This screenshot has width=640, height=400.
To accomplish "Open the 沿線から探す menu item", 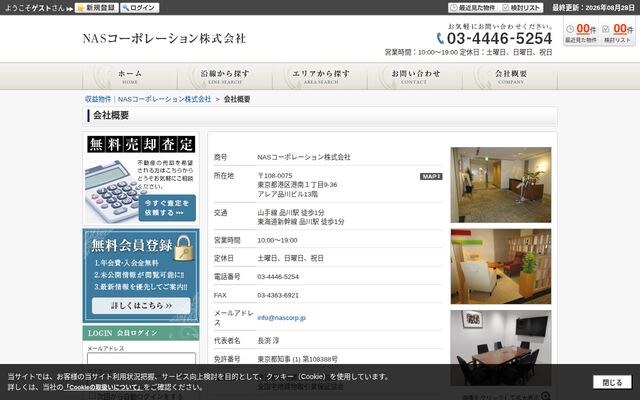I will [x=225, y=76].
